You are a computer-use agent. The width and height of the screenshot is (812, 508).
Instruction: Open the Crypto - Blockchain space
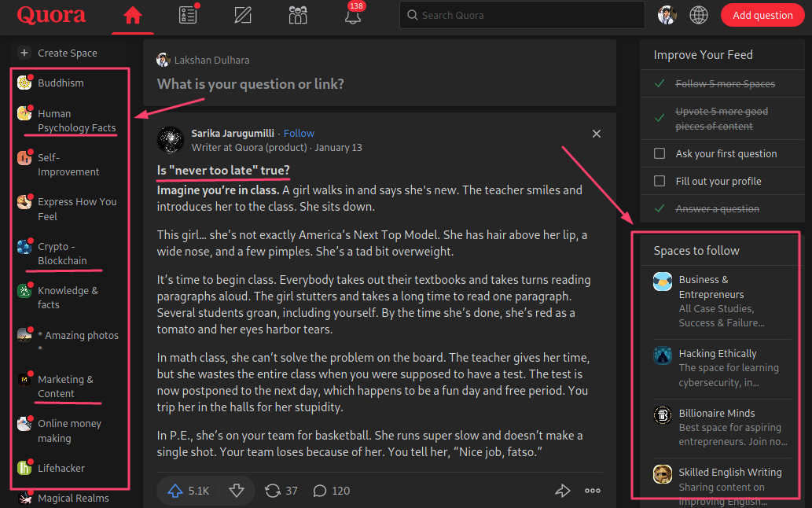[62, 253]
